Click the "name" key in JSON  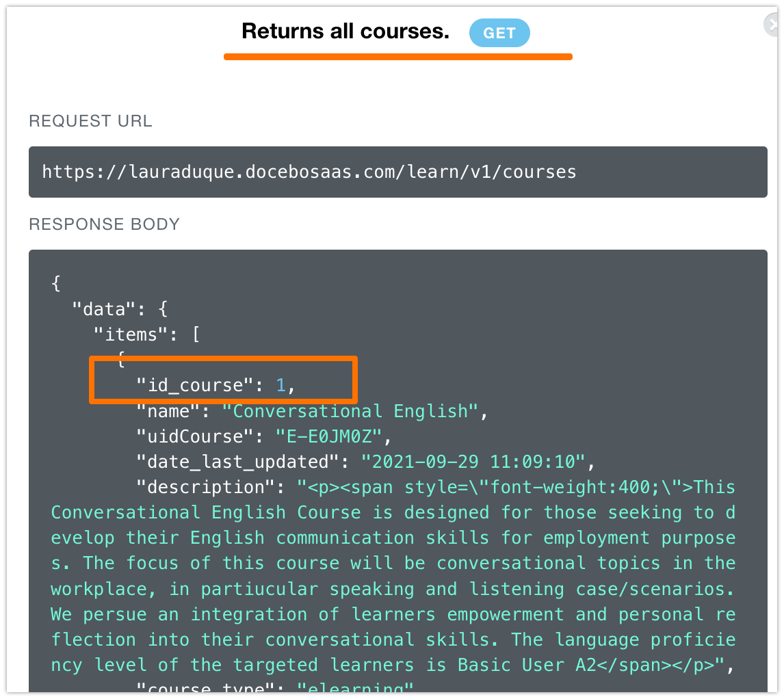click(173, 411)
